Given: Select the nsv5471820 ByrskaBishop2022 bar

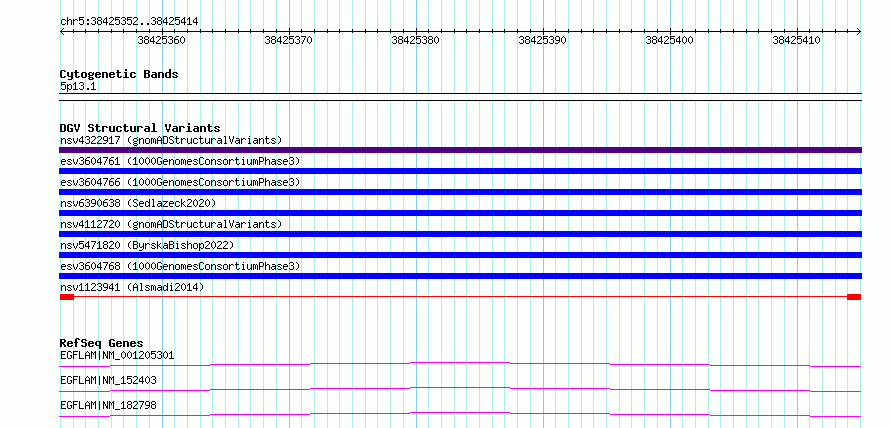Looking at the screenshot, I should pos(460,255).
